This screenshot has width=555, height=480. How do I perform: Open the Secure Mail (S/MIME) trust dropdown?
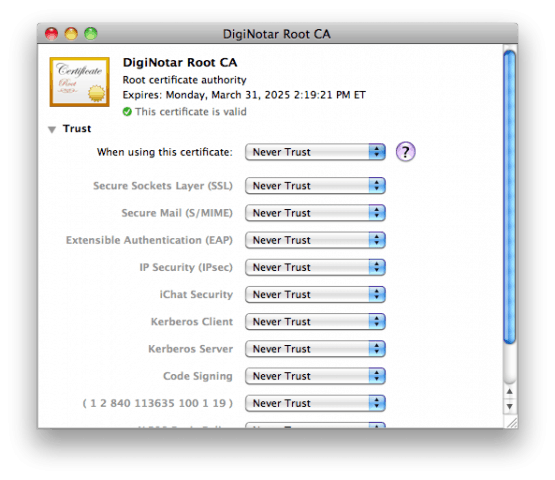(x=315, y=213)
